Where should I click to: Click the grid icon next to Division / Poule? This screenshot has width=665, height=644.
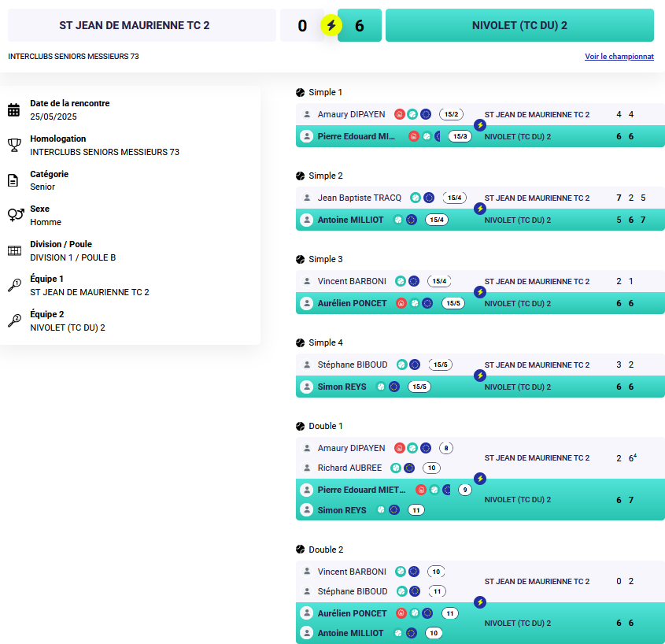14,250
